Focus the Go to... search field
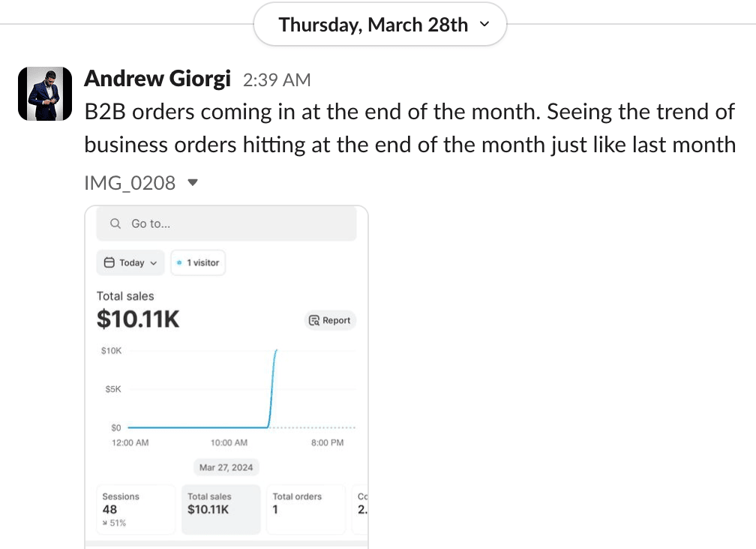This screenshot has width=756, height=549. click(x=232, y=223)
